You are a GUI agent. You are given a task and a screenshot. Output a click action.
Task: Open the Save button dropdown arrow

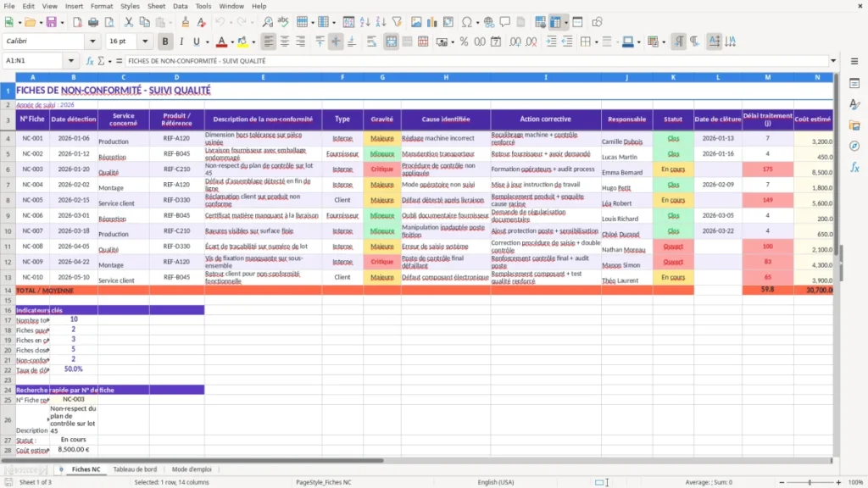pos(62,23)
